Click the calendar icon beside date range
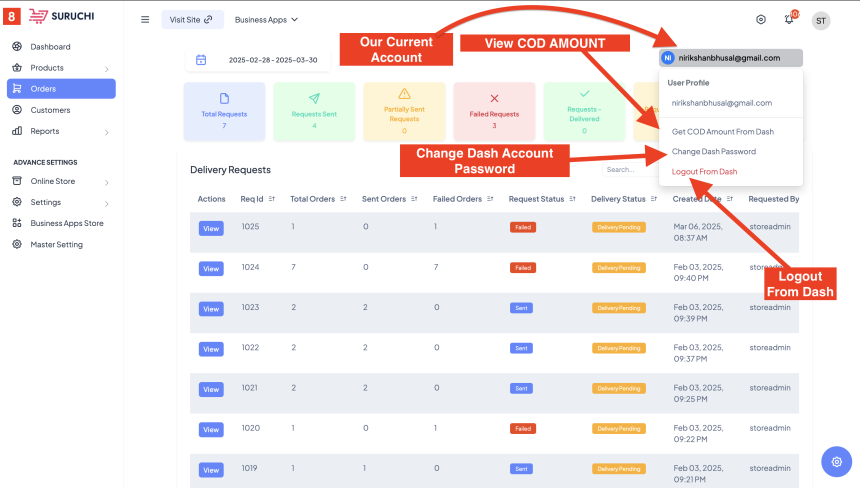The width and height of the screenshot is (860, 488). tap(201, 60)
